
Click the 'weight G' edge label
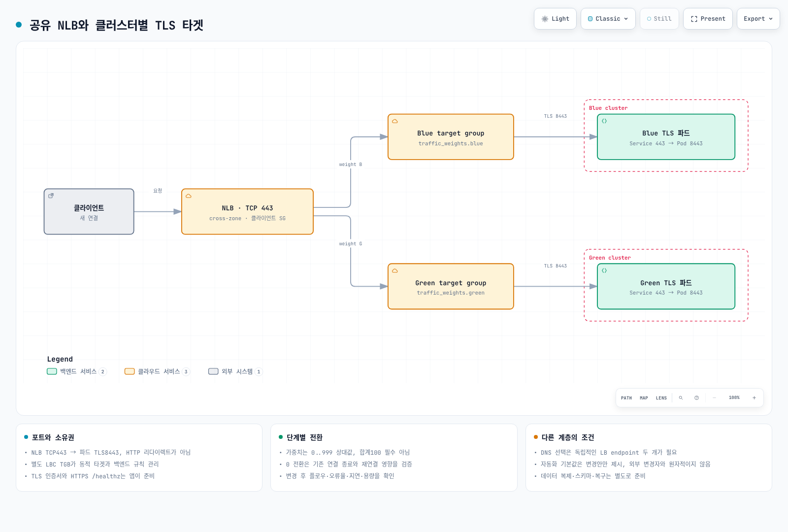coord(351,244)
